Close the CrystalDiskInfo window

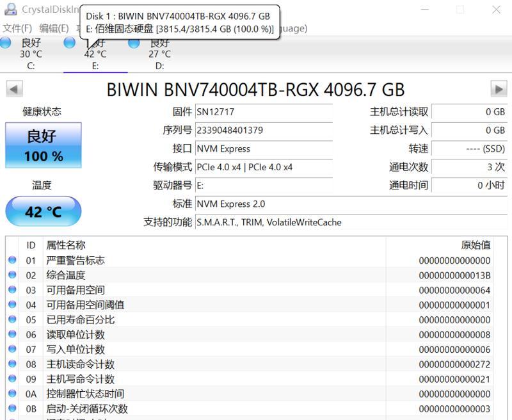click(x=497, y=10)
